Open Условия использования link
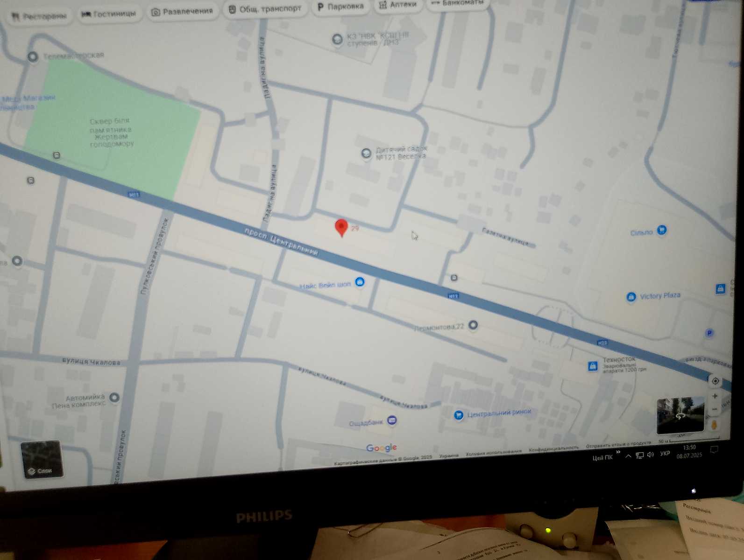The width and height of the screenshot is (744, 560). (493, 452)
